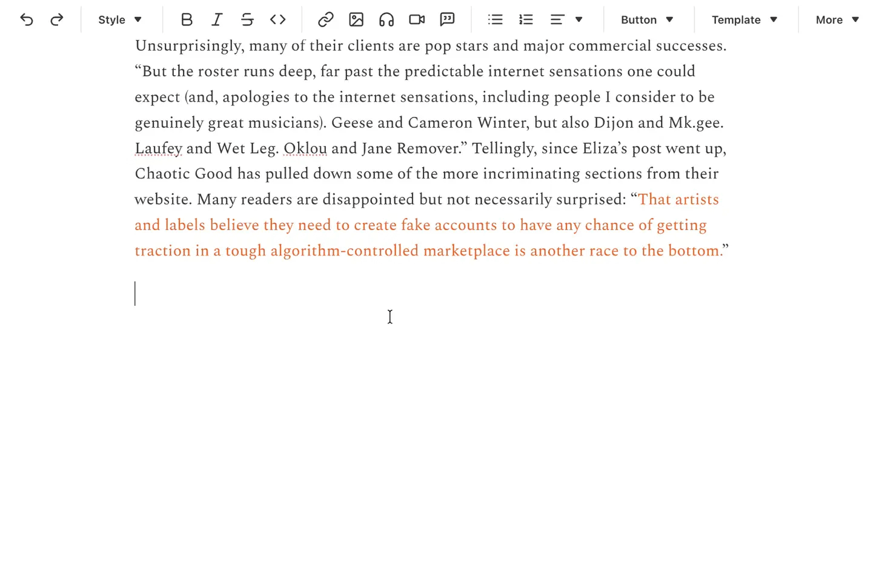Screen dimensions: 882x588
Task: Insert an image
Action: pyautogui.click(x=356, y=20)
